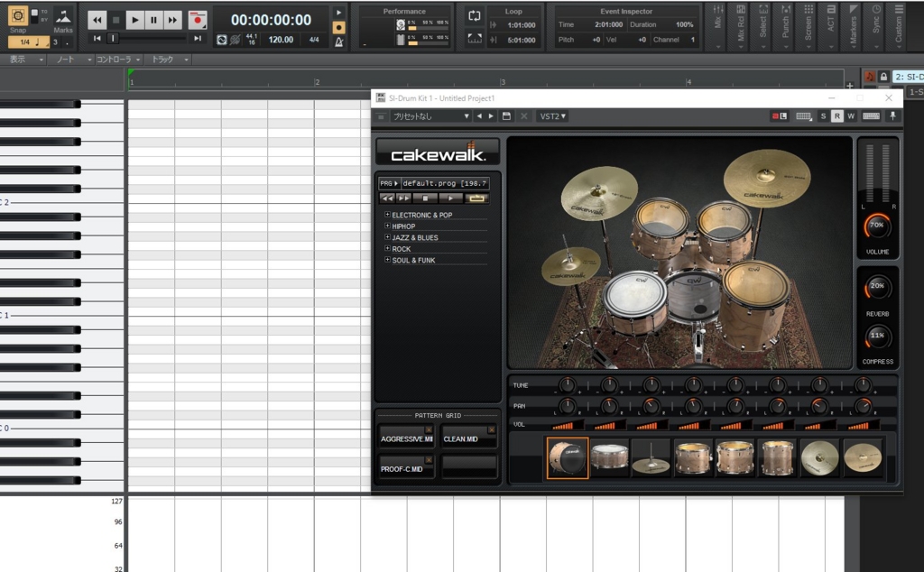924x572 pixels.
Task: Expand the Markers module
Action: [854, 25]
